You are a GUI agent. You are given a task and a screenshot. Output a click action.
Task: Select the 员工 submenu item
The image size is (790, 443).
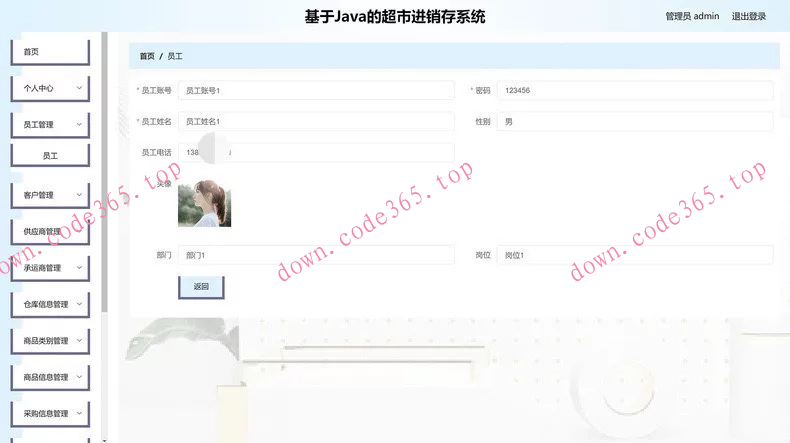(x=50, y=156)
